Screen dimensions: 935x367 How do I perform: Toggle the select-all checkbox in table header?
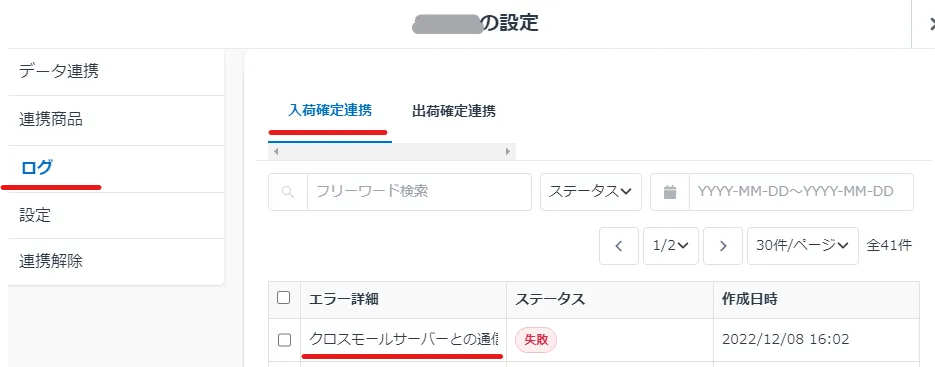[284, 298]
